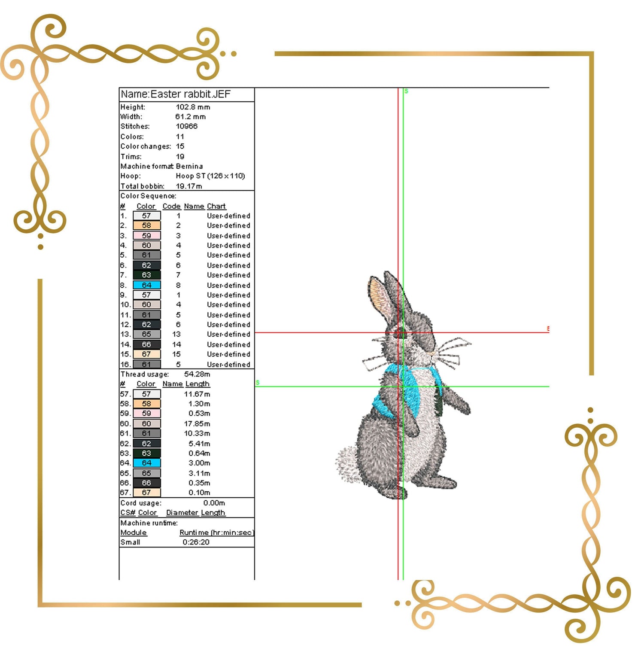Pick orange swatch 58 in Color Sequence row 2
Viewport: 644px width, 657px height.
click(x=147, y=225)
